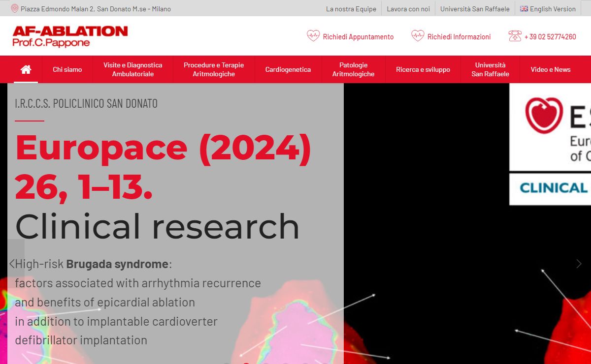
Task: Open Ricerca e sviluppo menu
Action: point(423,69)
